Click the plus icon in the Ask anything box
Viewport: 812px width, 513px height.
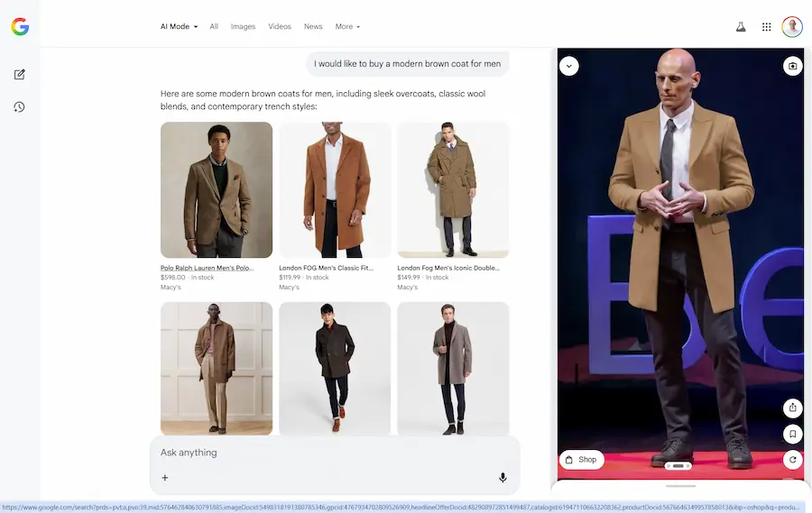click(x=165, y=478)
